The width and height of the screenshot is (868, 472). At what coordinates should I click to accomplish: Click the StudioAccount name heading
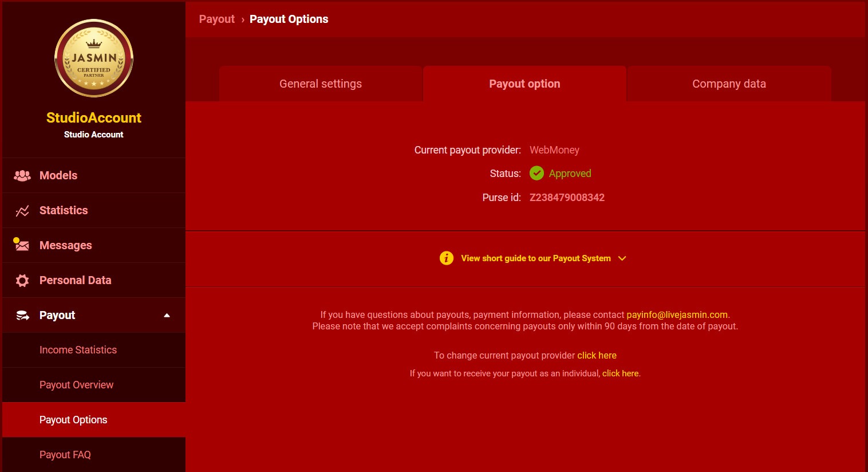pos(94,117)
